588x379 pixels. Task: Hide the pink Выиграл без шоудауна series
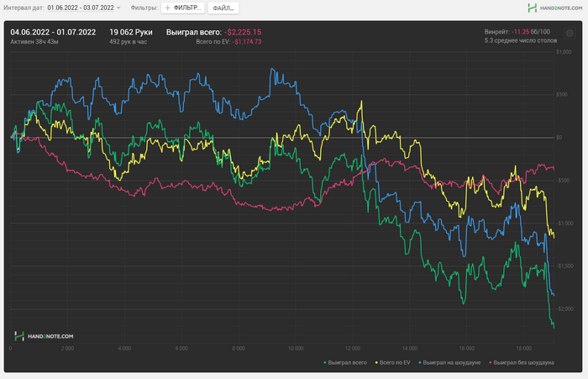(x=521, y=362)
